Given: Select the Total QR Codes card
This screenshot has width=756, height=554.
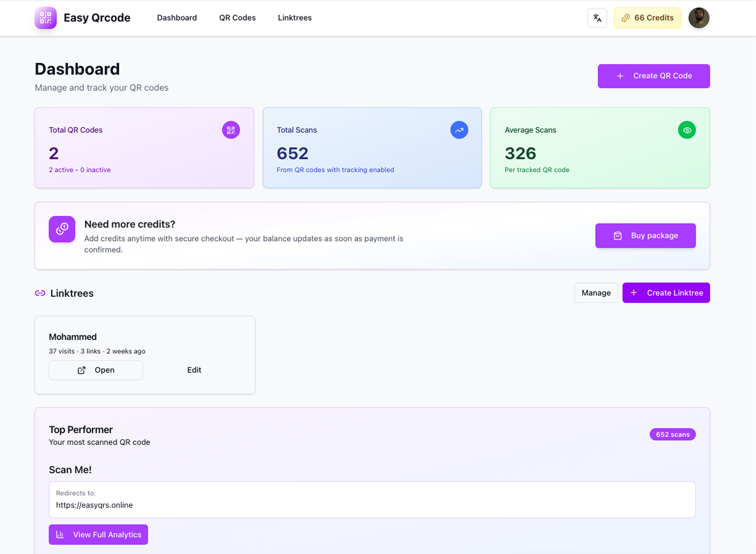Looking at the screenshot, I should point(144,148).
